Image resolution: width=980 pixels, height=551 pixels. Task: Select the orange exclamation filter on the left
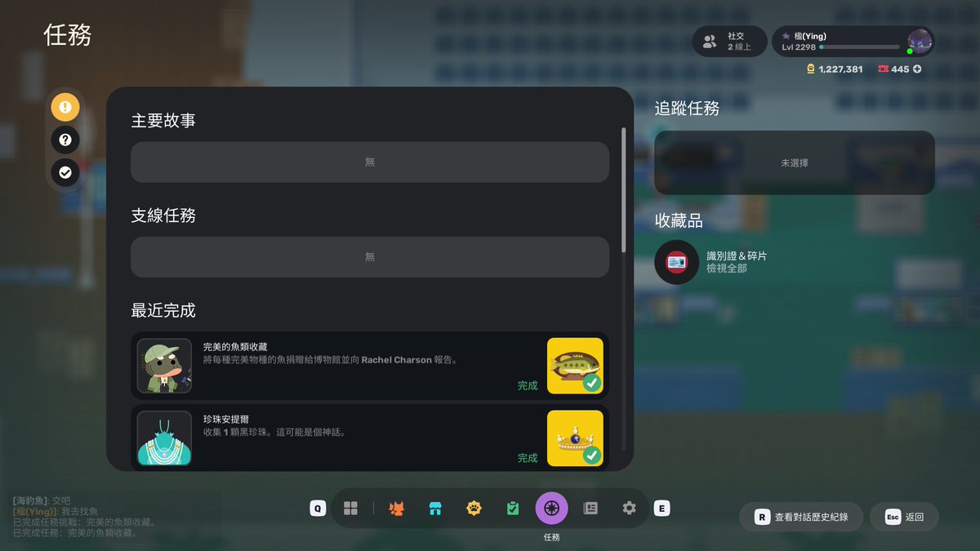point(65,107)
